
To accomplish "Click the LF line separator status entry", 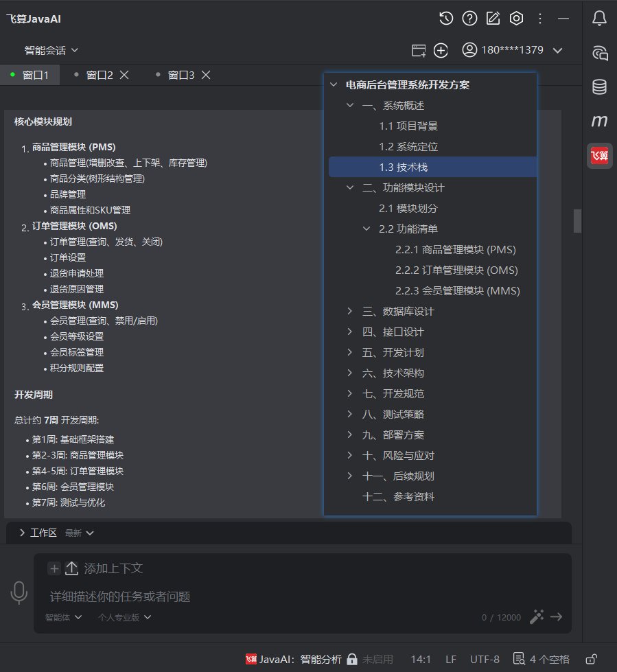I will (451, 659).
